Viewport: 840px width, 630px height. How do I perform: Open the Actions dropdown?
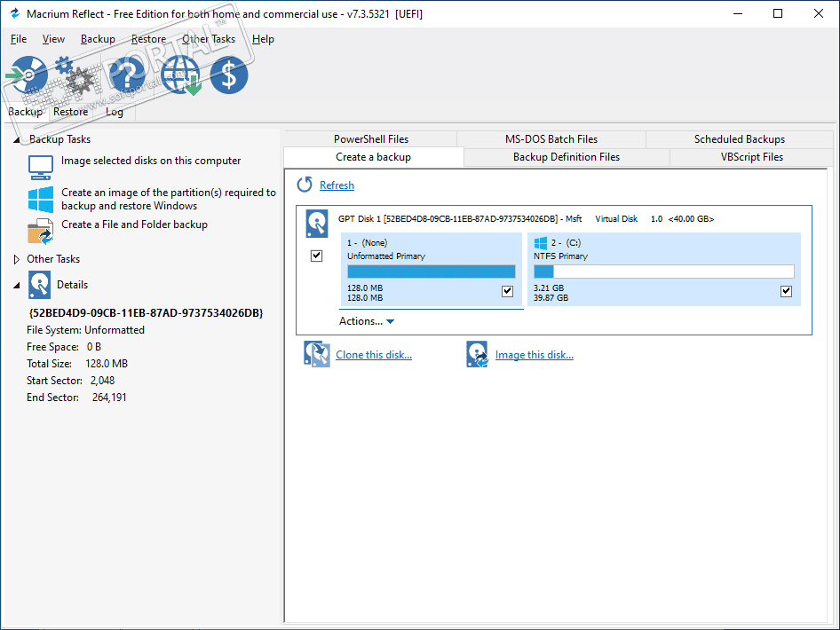[x=366, y=321]
